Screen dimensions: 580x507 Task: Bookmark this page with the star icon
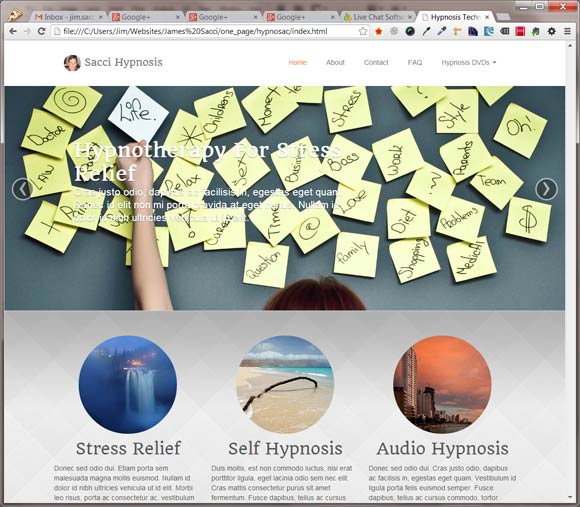click(363, 31)
